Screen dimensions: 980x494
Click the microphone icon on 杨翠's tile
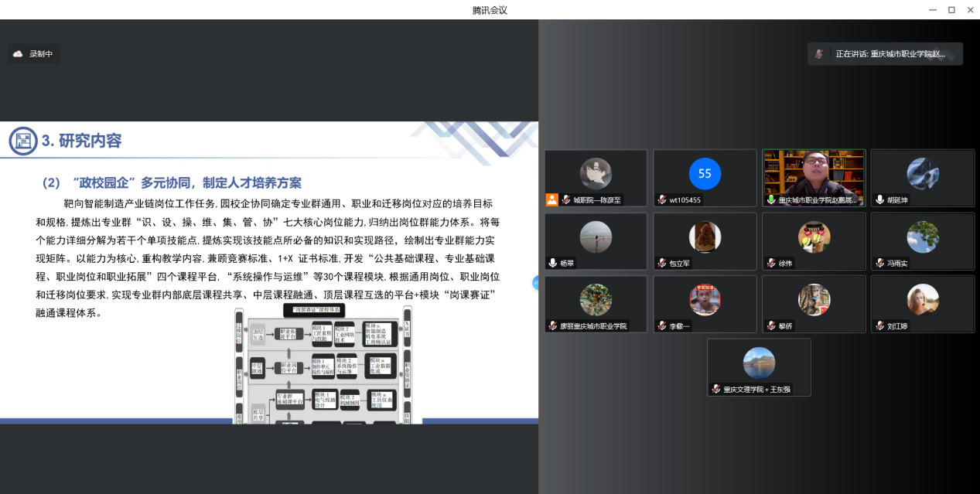coord(551,263)
